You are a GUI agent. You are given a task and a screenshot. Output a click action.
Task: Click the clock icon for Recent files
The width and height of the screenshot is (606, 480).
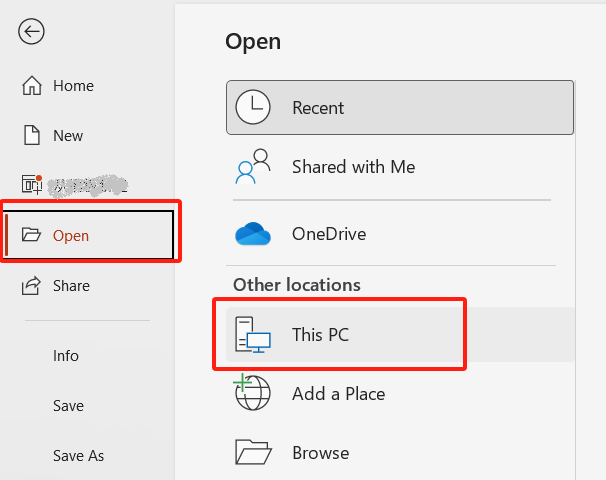click(x=253, y=107)
